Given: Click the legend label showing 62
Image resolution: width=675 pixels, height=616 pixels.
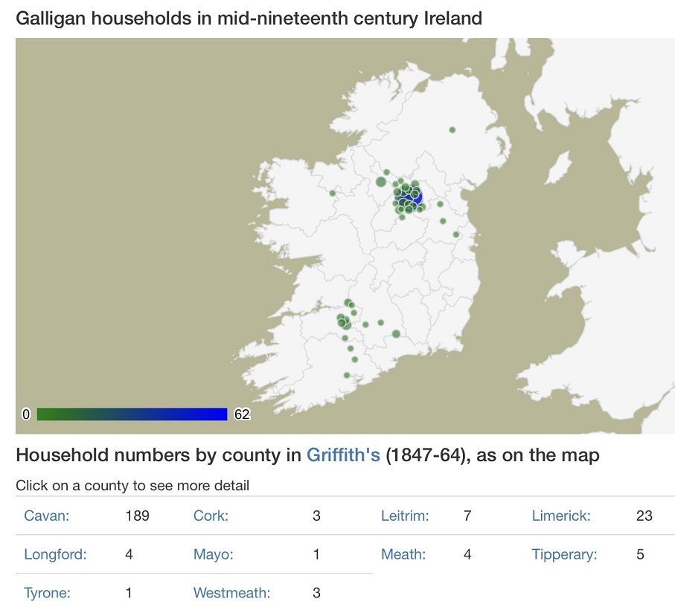Looking at the screenshot, I should coord(242,413).
